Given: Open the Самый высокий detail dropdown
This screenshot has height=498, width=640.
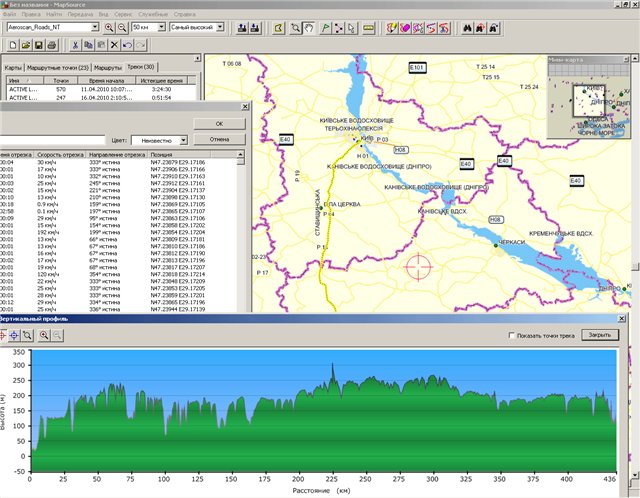Looking at the screenshot, I should 220,27.
